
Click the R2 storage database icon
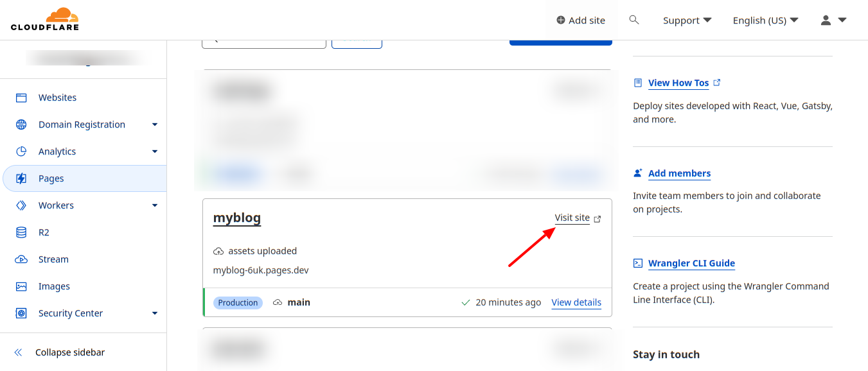(21, 232)
